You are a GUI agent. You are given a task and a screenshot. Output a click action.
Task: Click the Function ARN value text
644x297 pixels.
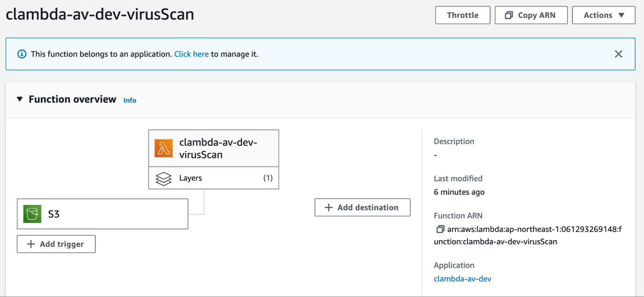click(528, 235)
